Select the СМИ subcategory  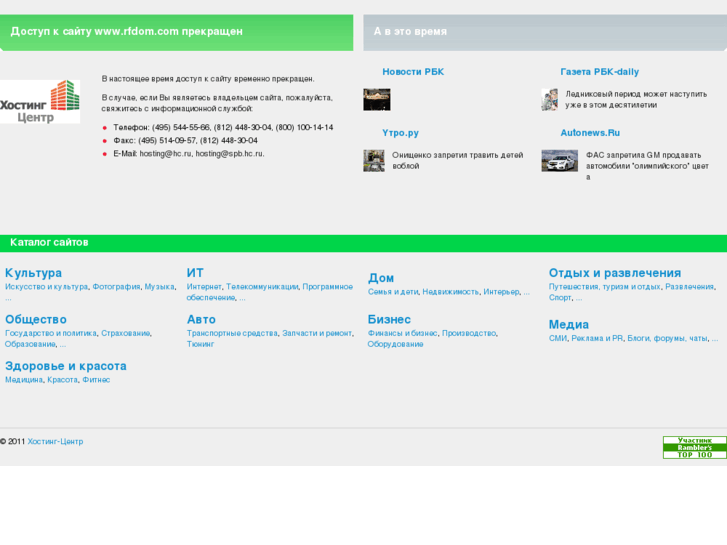558,338
